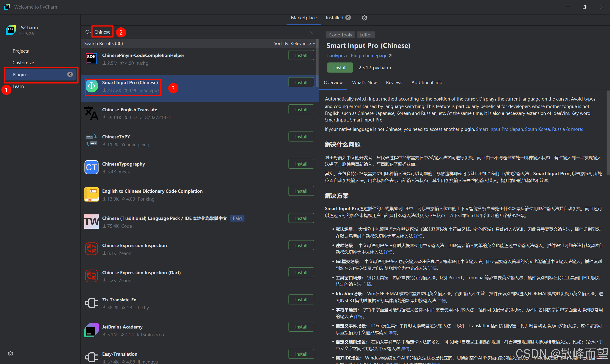Viewport: 610px width, 364px height.
Task: Click the ChinesePinyin-CodeCompletionHelper SDK icon
Action: click(91, 59)
